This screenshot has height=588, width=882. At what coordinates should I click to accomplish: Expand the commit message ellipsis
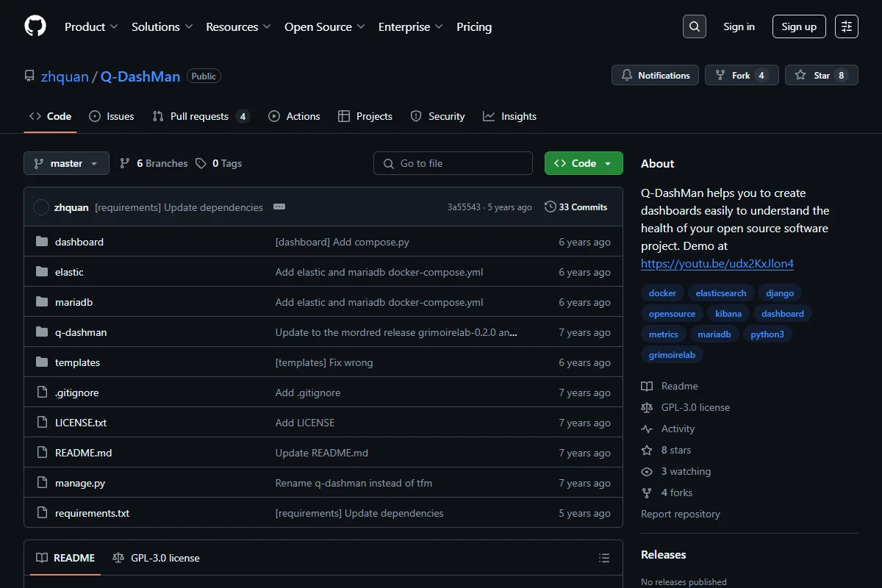279,207
